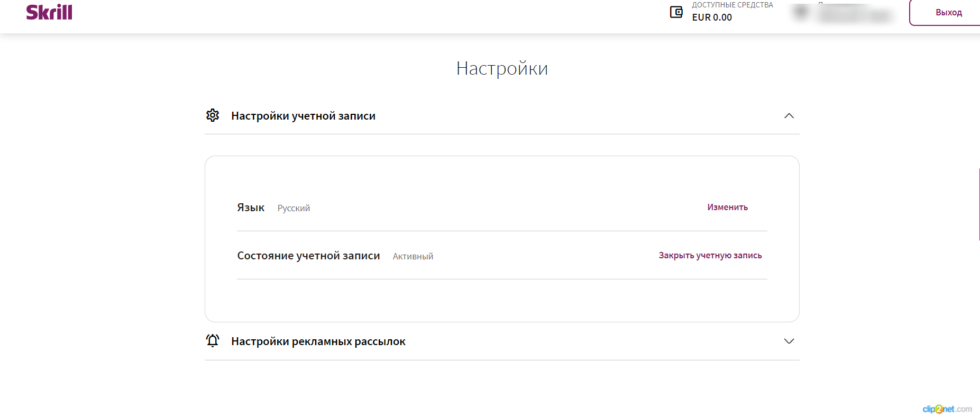Select the EUR 0.00 balance amount
Image resolution: width=980 pixels, height=415 pixels.
(x=712, y=17)
